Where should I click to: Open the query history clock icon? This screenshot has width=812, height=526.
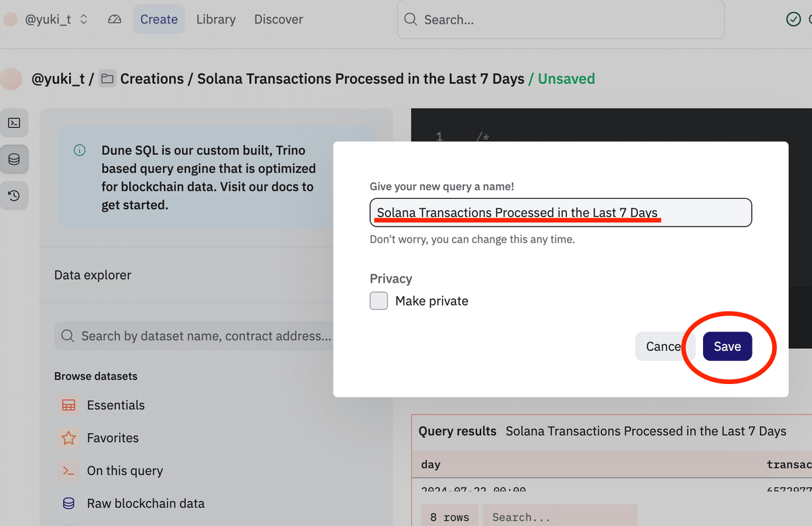click(14, 197)
